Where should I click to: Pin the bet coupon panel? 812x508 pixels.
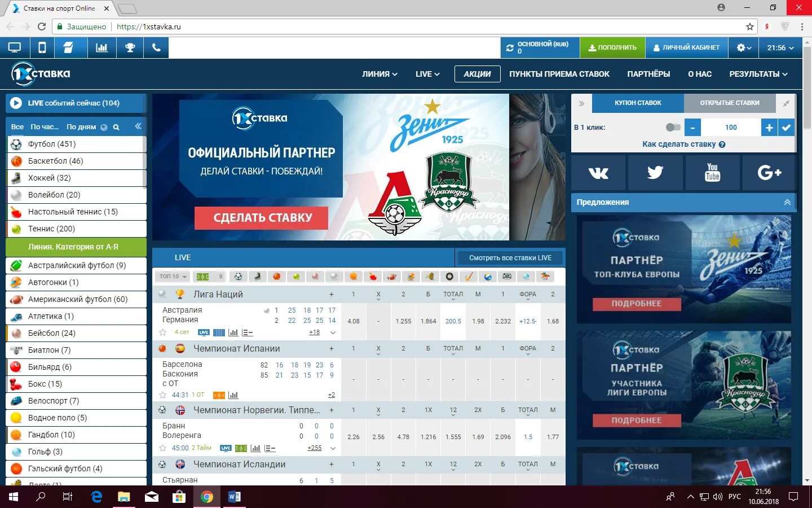(786, 103)
